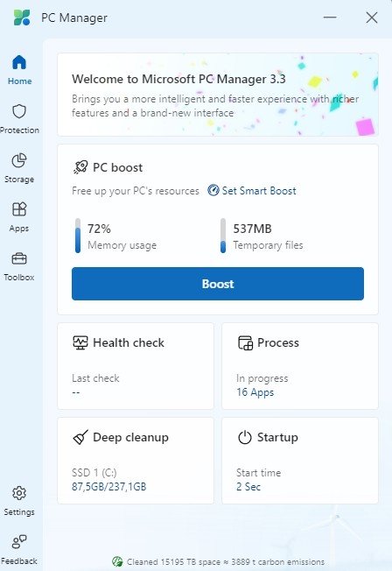Open the Protection shield icon in sidebar
The height and width of the screenshot is (571, 392).
19,111
